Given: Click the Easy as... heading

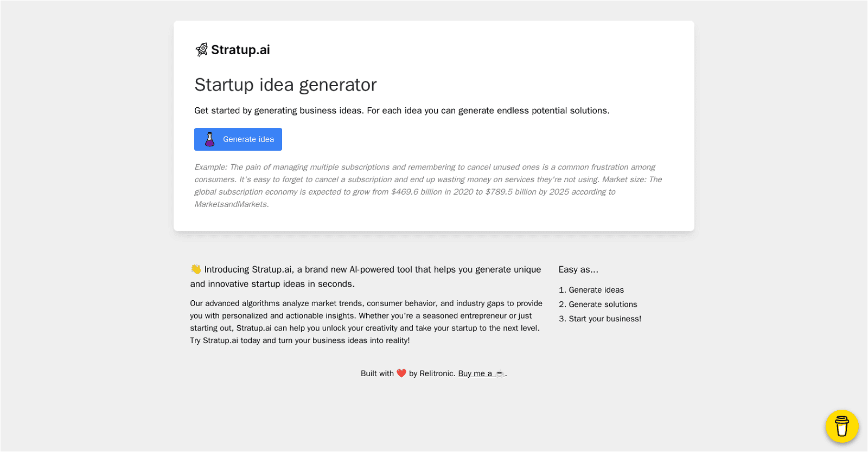Looking at the screenshot, I should point(578,269).
